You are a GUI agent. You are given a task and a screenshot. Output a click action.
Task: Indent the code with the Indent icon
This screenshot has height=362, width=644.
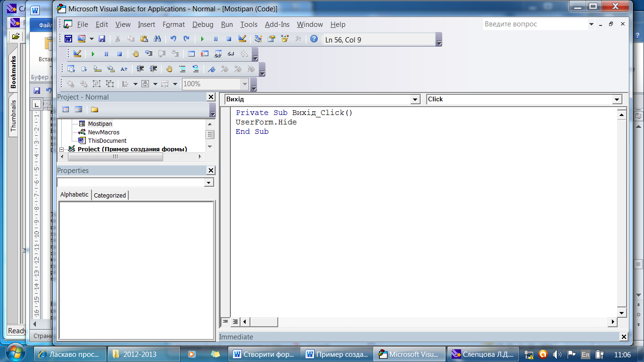(x=140, y=69)
